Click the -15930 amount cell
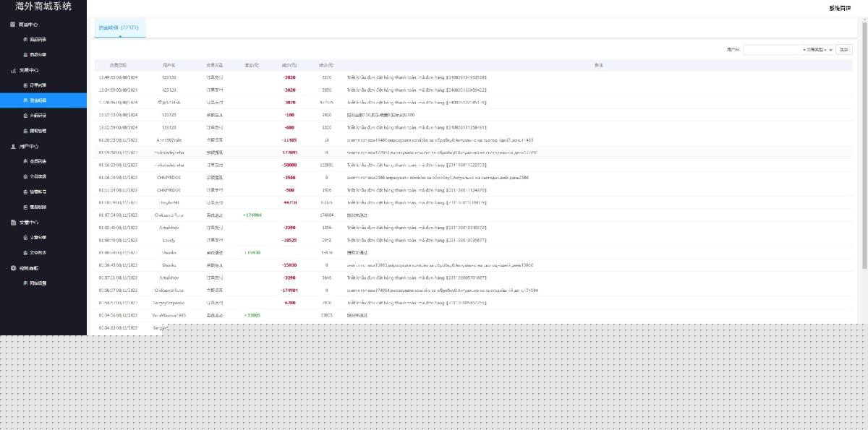This screenshot has height=430, width=868. 289,265
